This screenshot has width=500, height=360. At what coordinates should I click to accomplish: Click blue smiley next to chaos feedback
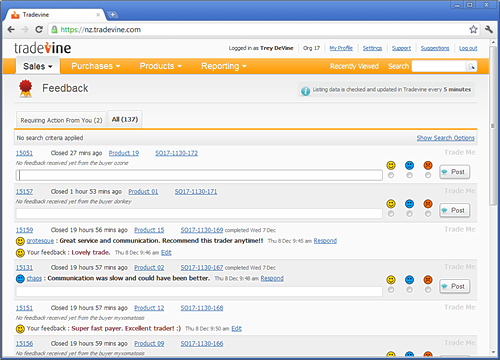20,279
